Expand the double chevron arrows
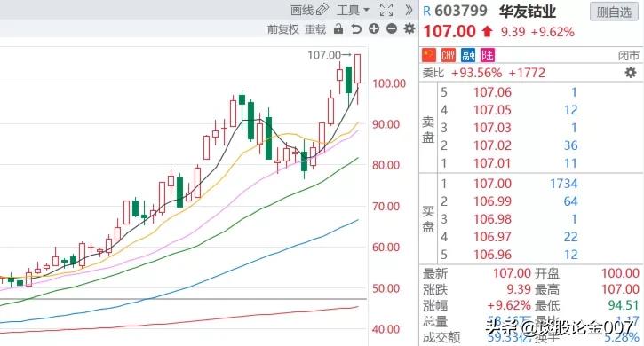 409,10
